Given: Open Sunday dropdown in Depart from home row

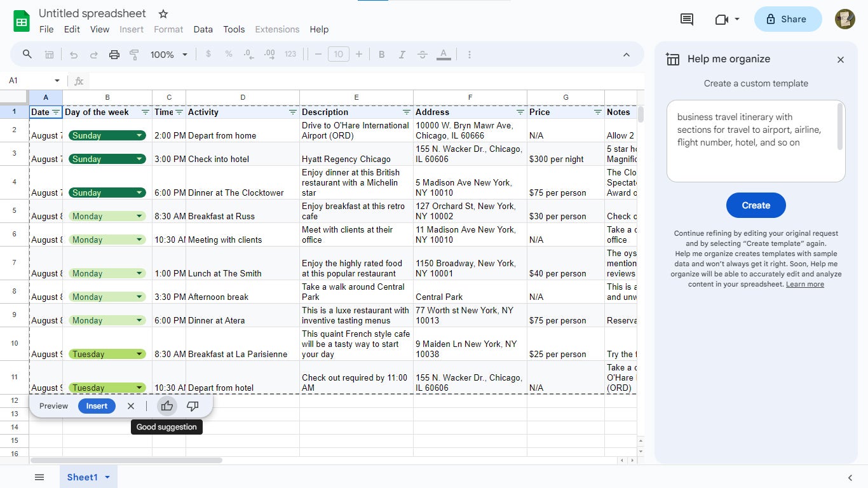Looking at the screenshot, I should (139, 135).
